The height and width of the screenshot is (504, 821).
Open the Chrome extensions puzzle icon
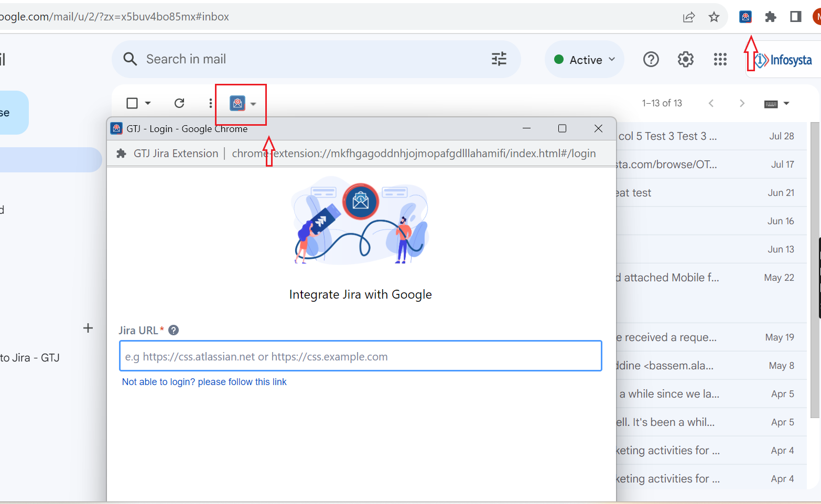[770, 17]
